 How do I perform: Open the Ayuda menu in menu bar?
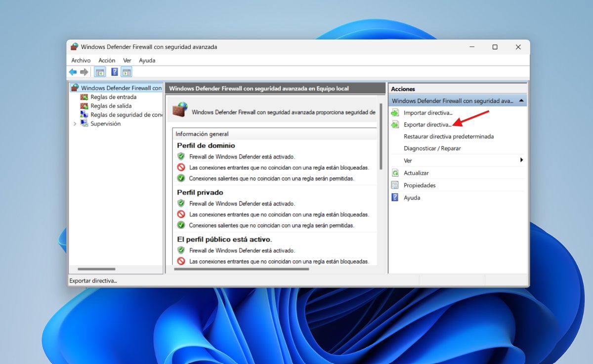147,60
